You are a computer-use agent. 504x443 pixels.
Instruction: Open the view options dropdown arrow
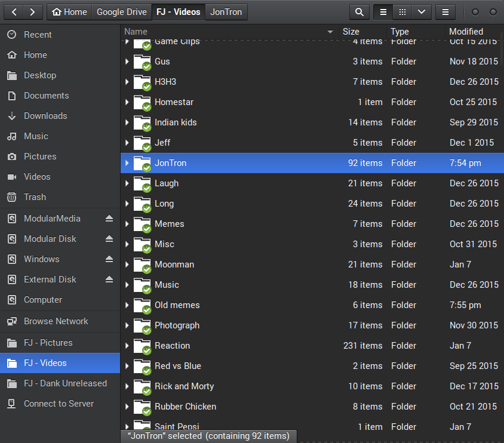pos(422,12)
